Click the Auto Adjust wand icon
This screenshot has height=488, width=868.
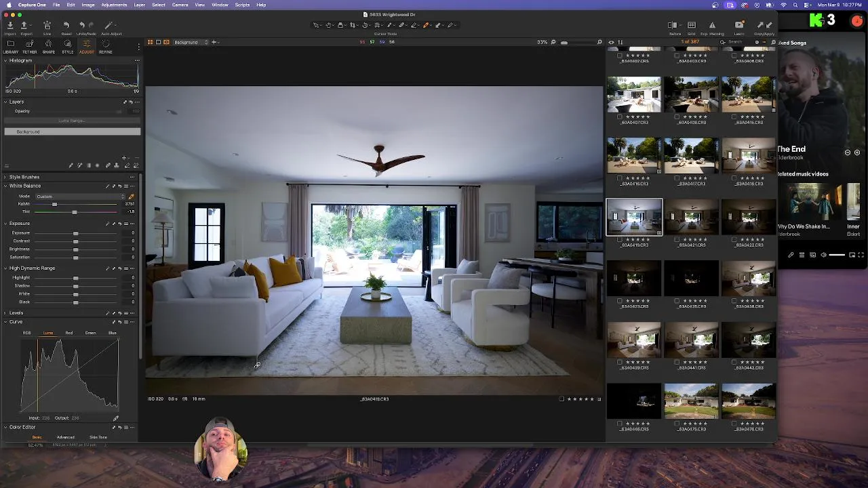pyautogui.click(x=110, y=25)
